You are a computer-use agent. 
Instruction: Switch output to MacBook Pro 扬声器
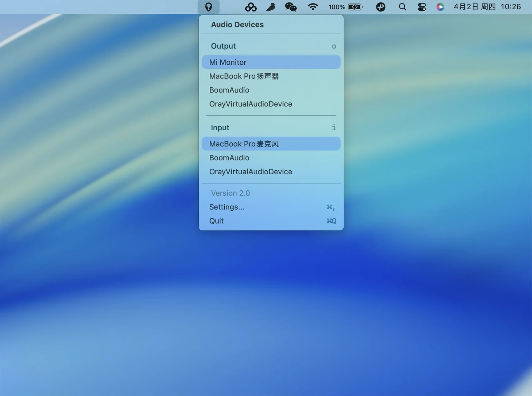(x=271, y=76)
